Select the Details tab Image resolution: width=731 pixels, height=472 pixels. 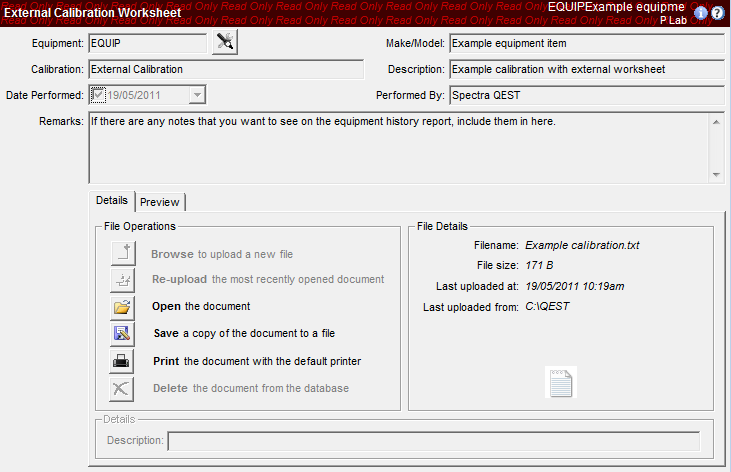111,201
